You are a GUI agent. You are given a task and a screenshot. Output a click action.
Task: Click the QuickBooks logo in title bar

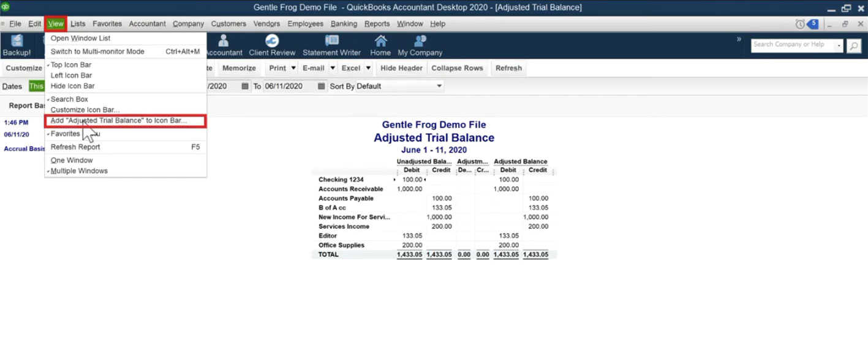[x=6, y=7]
